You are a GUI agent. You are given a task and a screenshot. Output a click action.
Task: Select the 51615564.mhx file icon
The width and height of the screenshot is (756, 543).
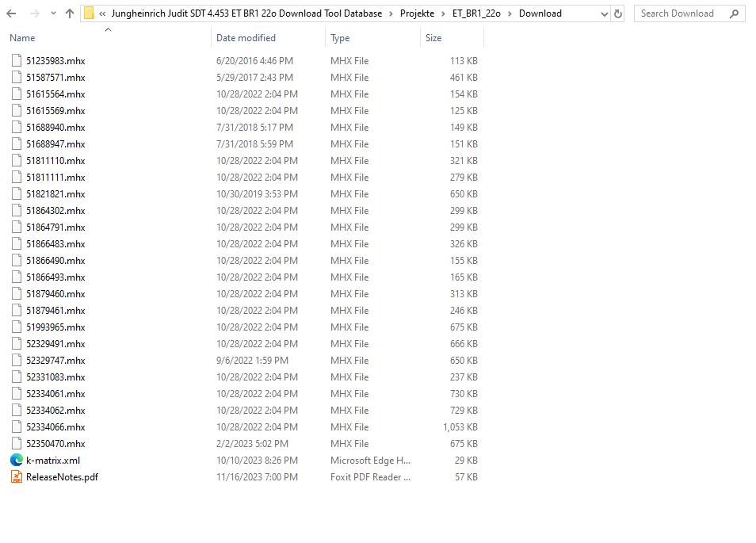tap(17, 94)
